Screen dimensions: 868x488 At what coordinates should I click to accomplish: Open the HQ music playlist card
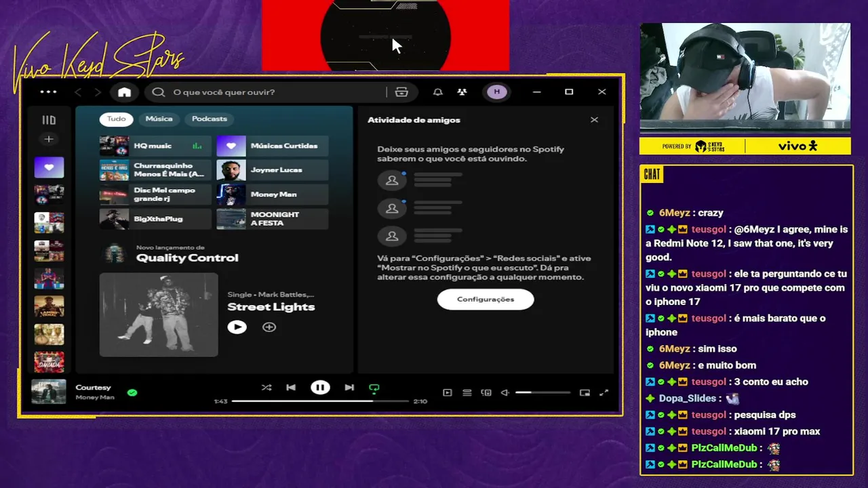[155, 146]
